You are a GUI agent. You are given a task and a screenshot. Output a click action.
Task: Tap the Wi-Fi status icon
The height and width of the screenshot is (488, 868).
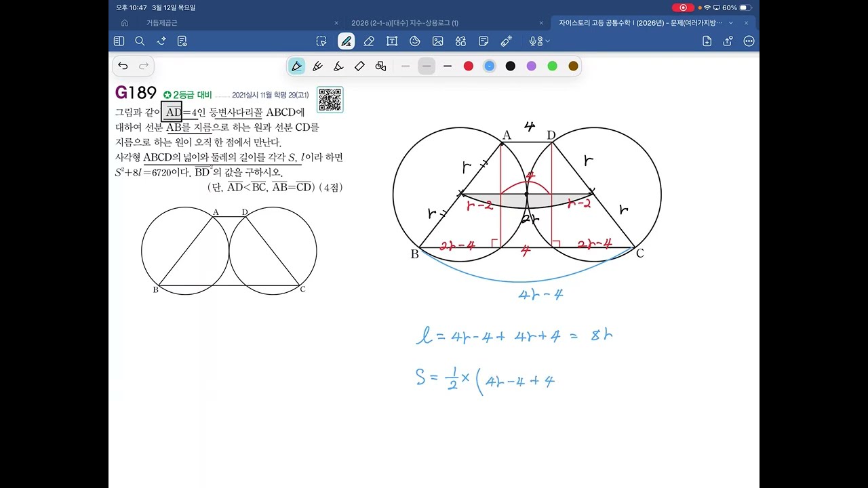707,7
